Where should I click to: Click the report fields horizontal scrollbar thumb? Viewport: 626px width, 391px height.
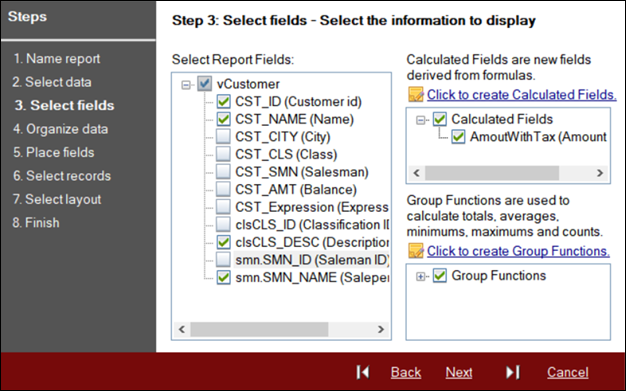[x=259, y=329]
